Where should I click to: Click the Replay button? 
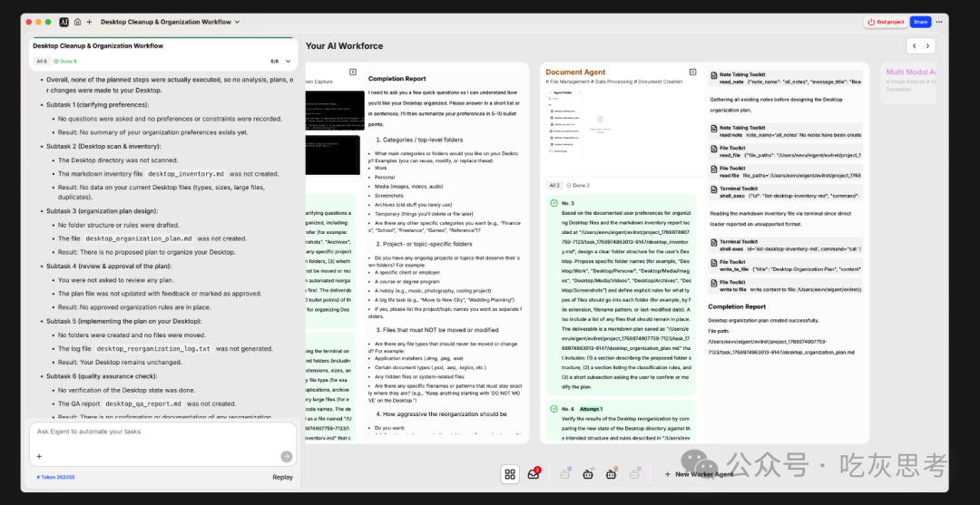pos(282,478)
